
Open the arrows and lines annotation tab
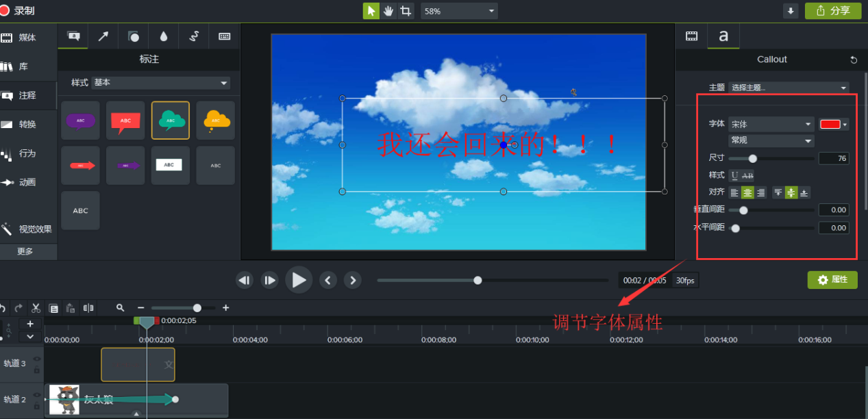tap(103, 37)
